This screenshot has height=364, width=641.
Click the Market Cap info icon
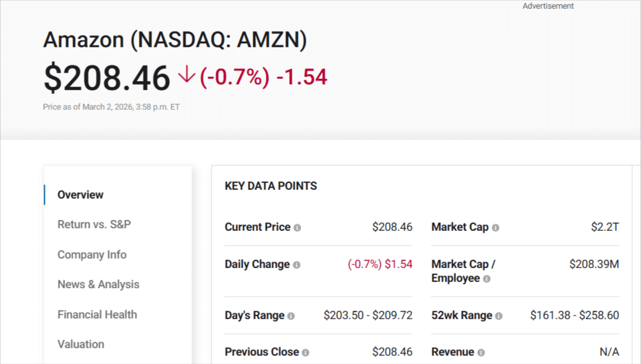click(494, 227)
